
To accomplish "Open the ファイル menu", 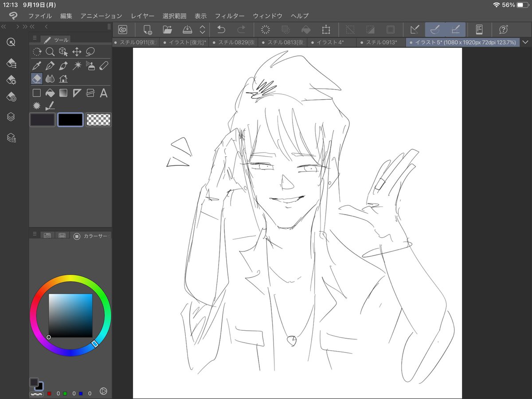I will click(x=40, y=16).
